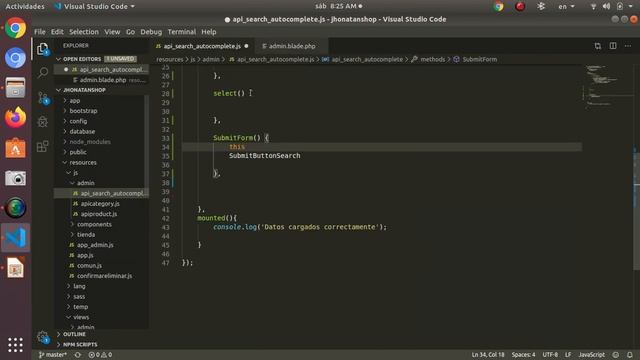Click the master branch in status bar
The image size is (640, 360).
(x=52, y=355)
